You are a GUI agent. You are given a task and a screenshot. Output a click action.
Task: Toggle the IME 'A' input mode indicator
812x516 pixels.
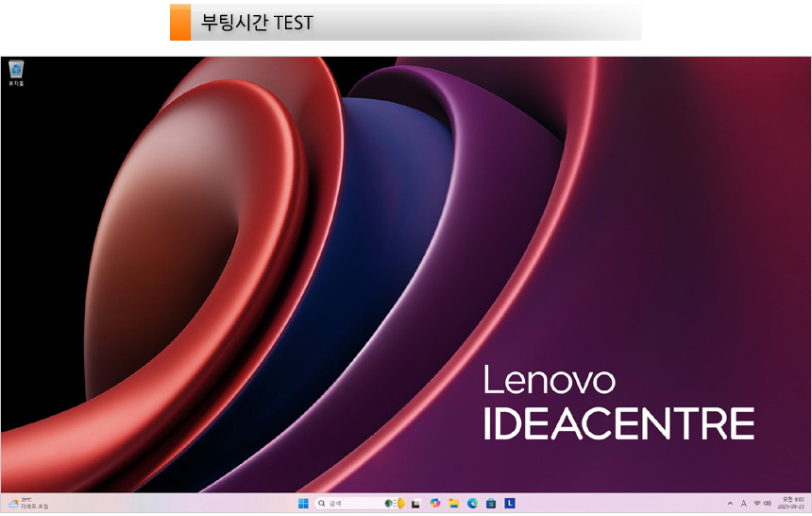coord(743,504)
